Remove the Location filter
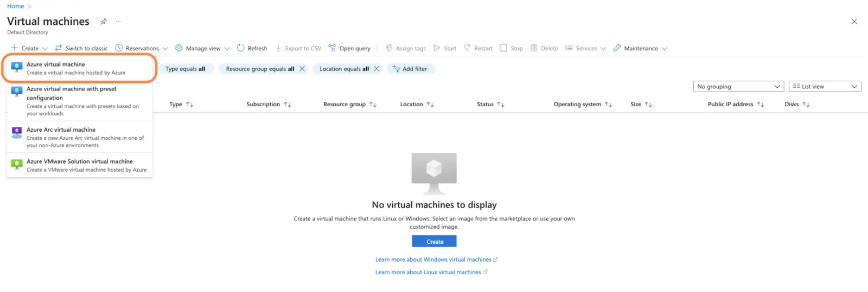Viewport: 868px width, 292px height. click(376, 69)
